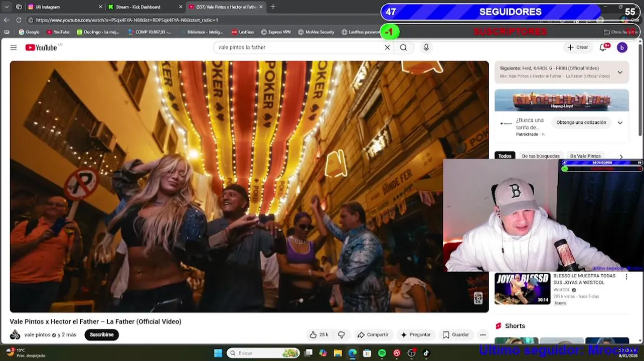Open a new browser tab
644x361 pixels.
tap(273, 7)
